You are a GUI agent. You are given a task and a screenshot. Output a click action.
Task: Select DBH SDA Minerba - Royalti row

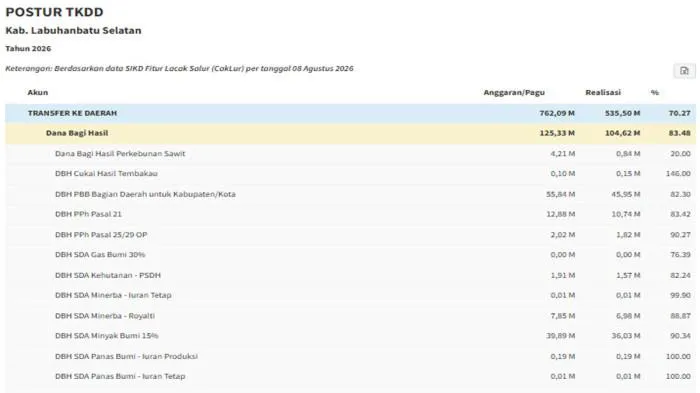pos(350,316)
